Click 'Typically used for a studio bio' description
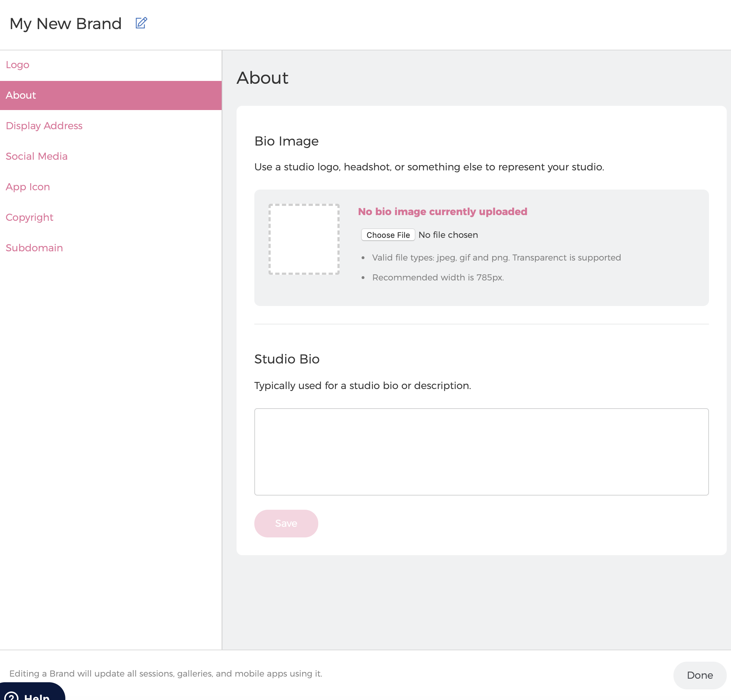731x700 pixels. [x=363, y=385]
